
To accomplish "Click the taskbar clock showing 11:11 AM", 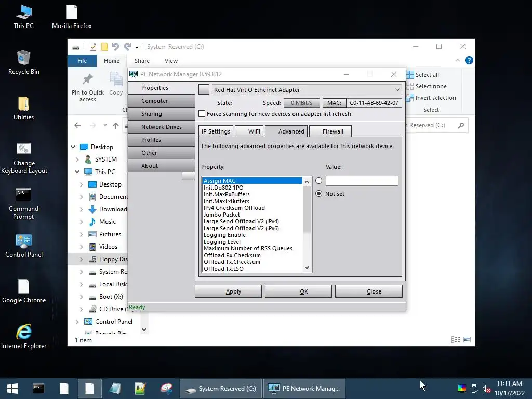I will click(x=509, y=384).
